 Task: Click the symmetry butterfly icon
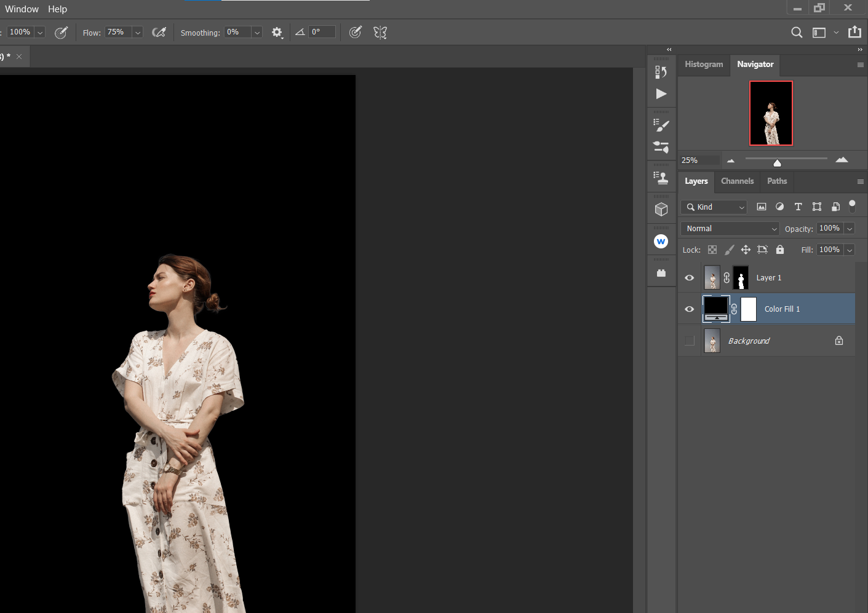[x=380, y=33]
